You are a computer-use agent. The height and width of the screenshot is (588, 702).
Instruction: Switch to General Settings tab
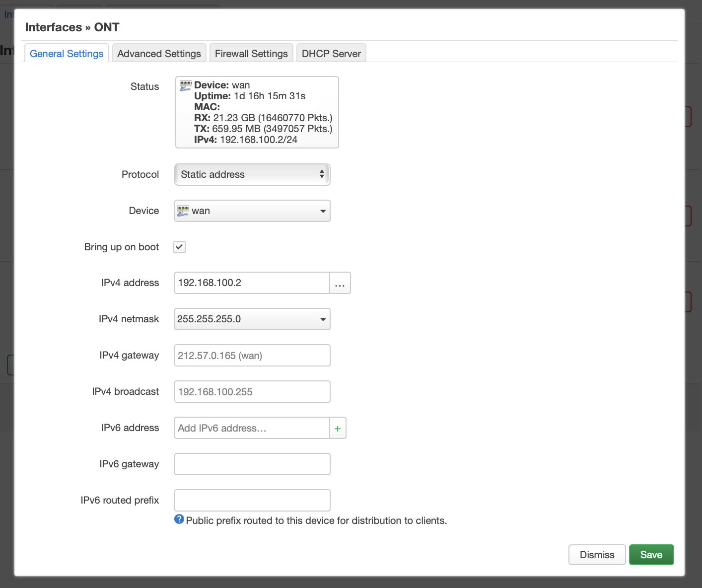(x=67, y=54)
